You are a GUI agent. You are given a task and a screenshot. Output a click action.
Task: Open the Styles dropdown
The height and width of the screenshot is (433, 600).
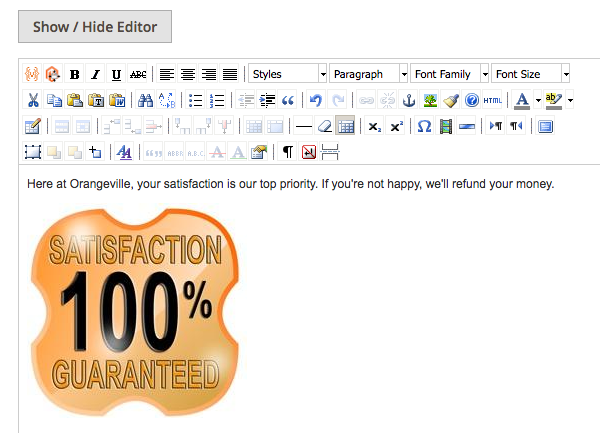click(287, 73)
